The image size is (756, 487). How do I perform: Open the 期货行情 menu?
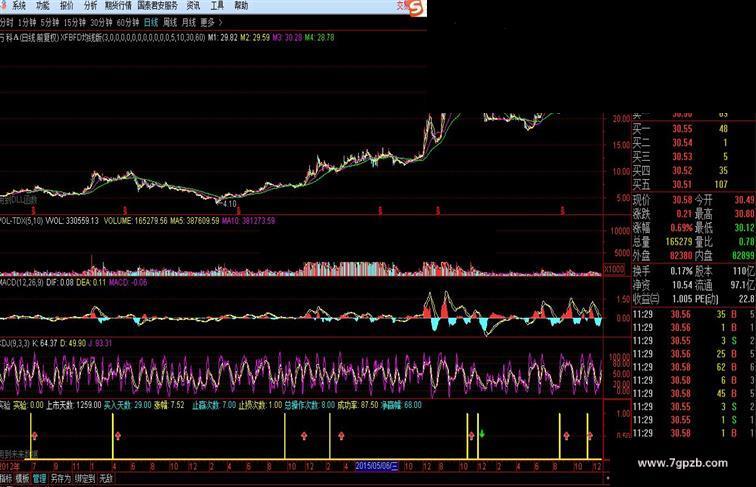(118, 6)
